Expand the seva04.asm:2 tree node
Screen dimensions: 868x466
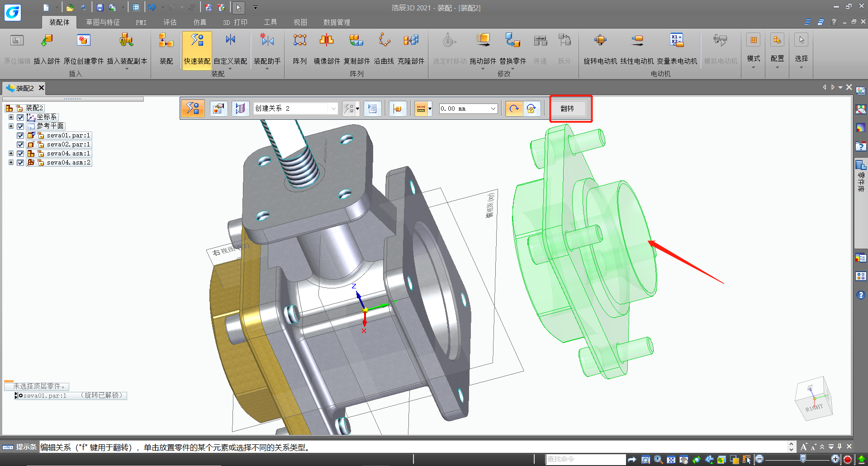[x=11, y=162]
